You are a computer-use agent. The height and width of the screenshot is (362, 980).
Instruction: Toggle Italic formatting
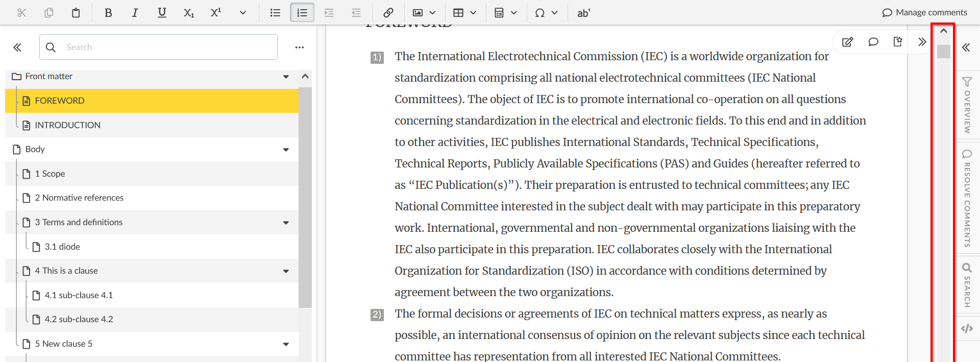pos(135,13)
